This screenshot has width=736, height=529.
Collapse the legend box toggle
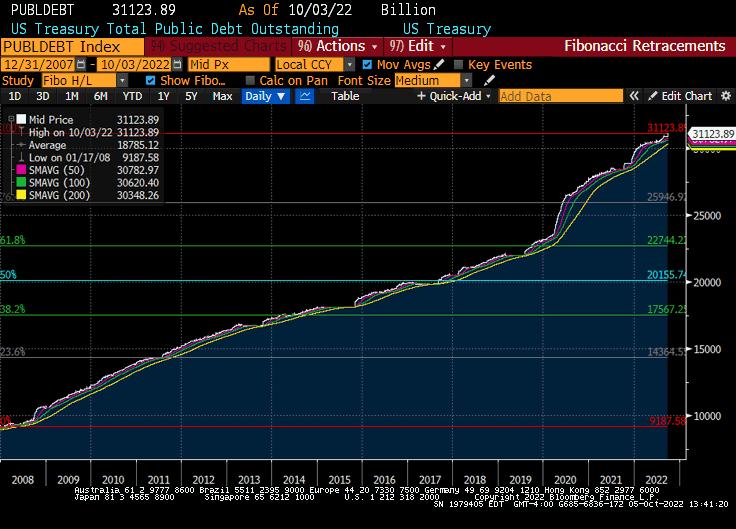pyautogui.click(x=11, y=119)
